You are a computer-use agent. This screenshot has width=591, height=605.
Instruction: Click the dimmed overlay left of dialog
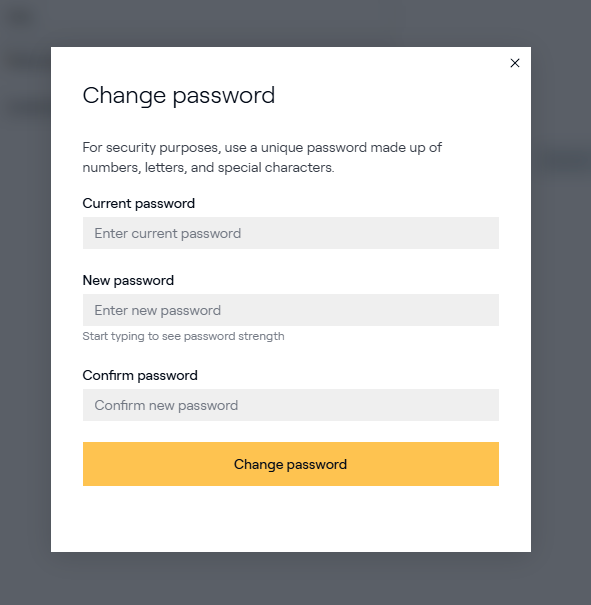(25, 301)
